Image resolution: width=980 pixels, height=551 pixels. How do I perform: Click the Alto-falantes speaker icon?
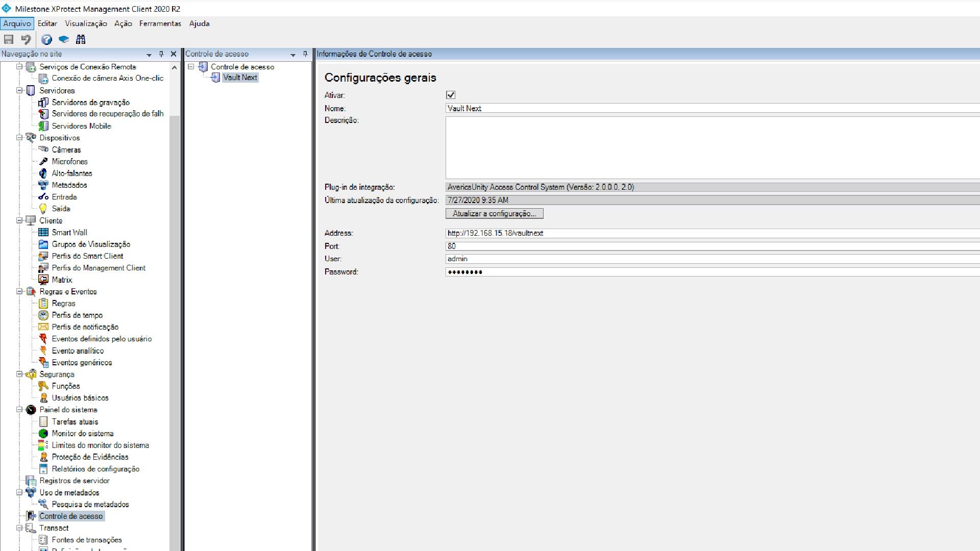(x=43, y=173)
